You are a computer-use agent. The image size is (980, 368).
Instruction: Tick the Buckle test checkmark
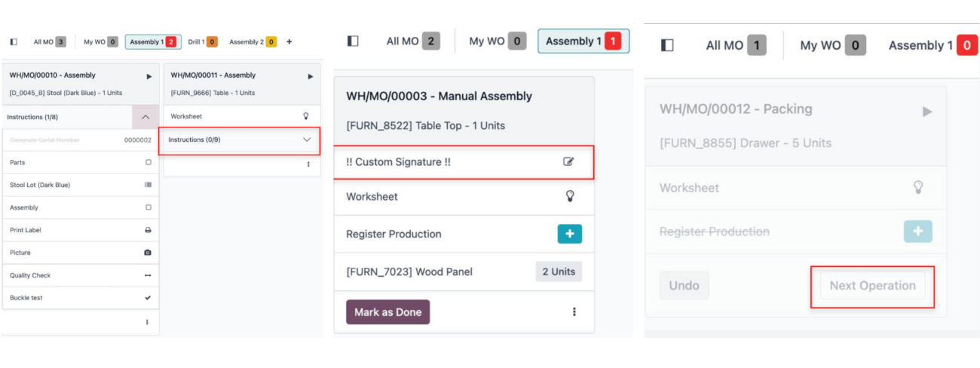point(148,298)
